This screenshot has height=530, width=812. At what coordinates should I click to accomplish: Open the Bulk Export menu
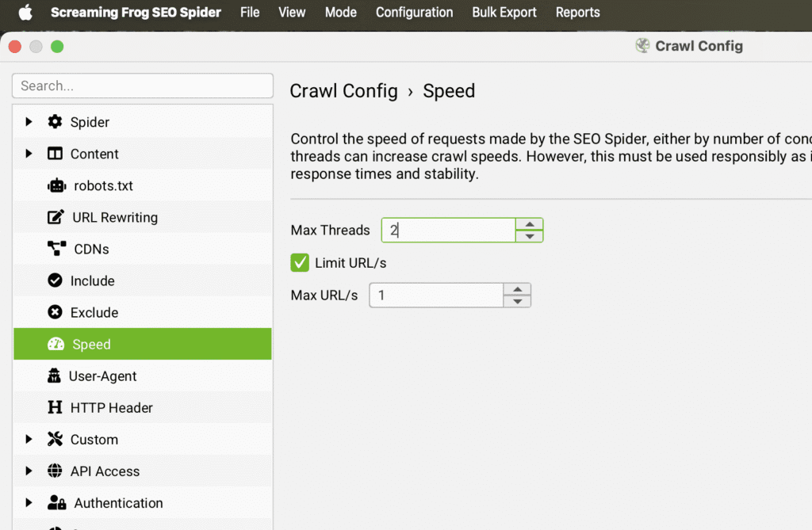pos(504,13)
